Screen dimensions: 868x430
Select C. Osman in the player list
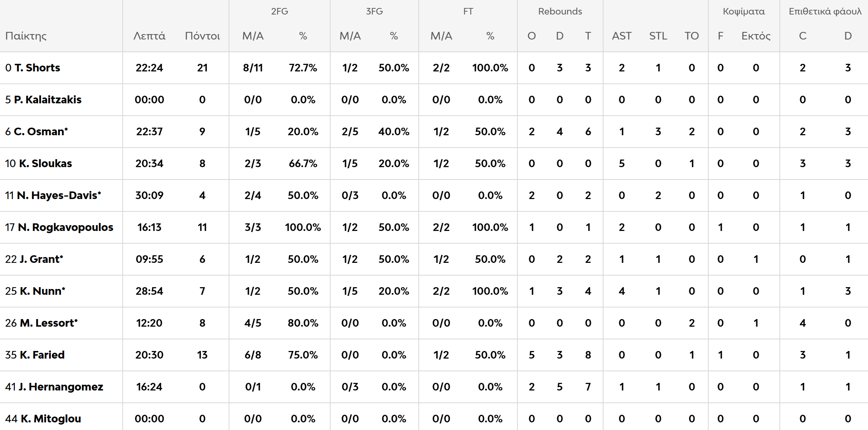tap(41, 132)
